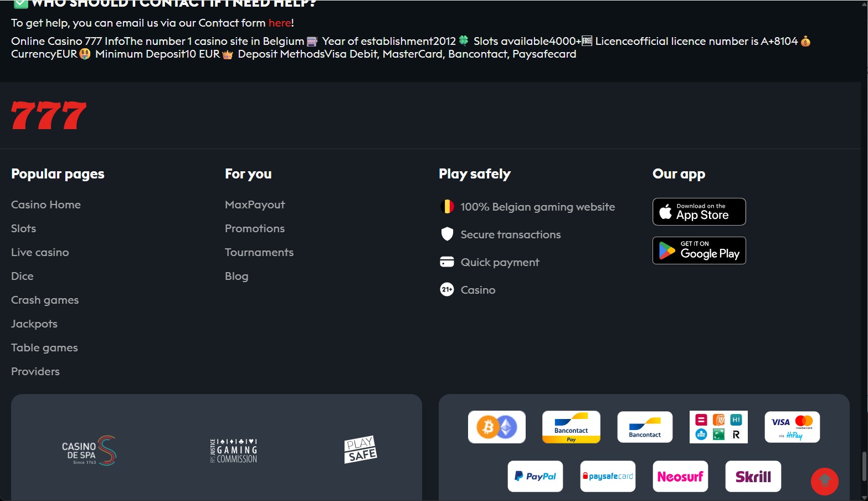The height and width of the screenshot is (501, 868).
Task: Click the page vertical scrollbar thumb
Action: 864,467
